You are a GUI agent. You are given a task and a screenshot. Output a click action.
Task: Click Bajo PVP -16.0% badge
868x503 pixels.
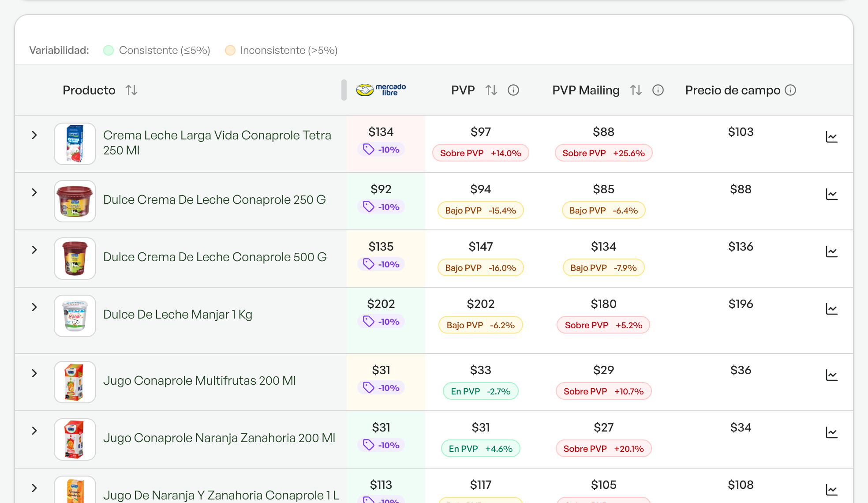point(480,268)
